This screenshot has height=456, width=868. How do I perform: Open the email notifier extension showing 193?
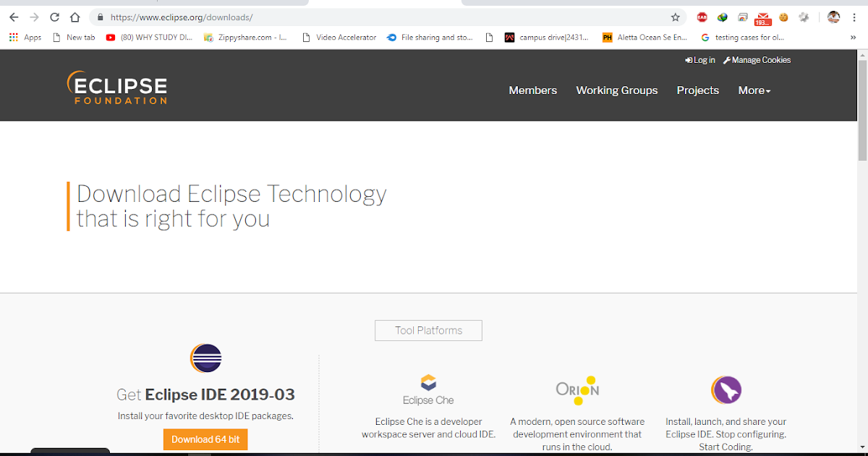pos(762,17)
